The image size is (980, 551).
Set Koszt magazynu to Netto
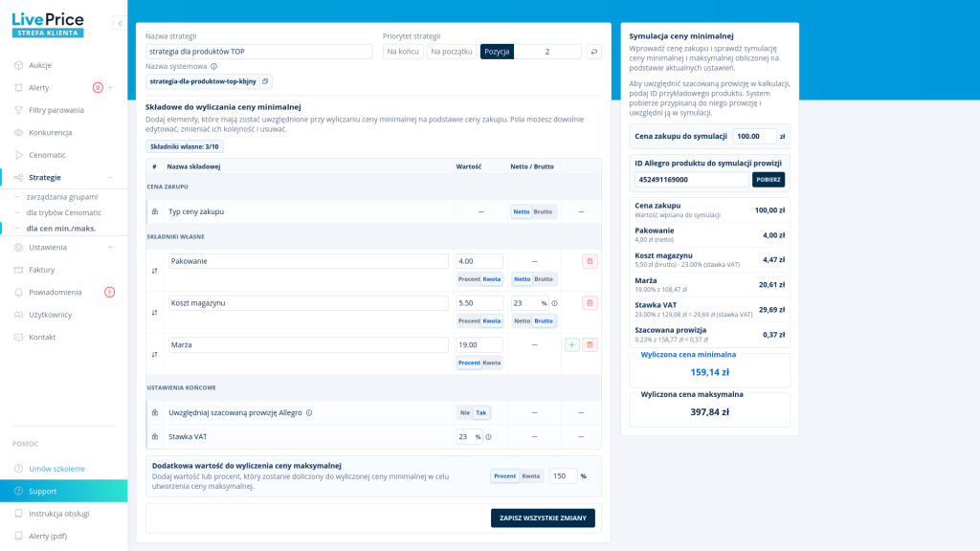pos(522,321)
